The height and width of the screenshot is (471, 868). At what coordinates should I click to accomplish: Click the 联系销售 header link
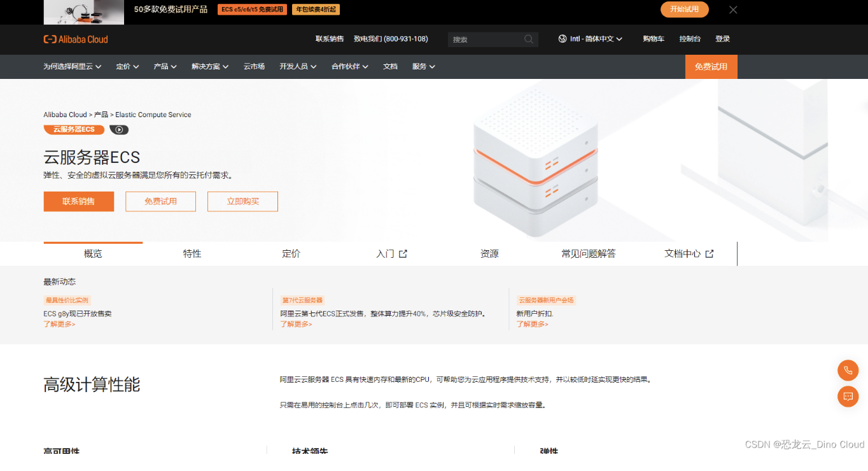coord(330,39)
